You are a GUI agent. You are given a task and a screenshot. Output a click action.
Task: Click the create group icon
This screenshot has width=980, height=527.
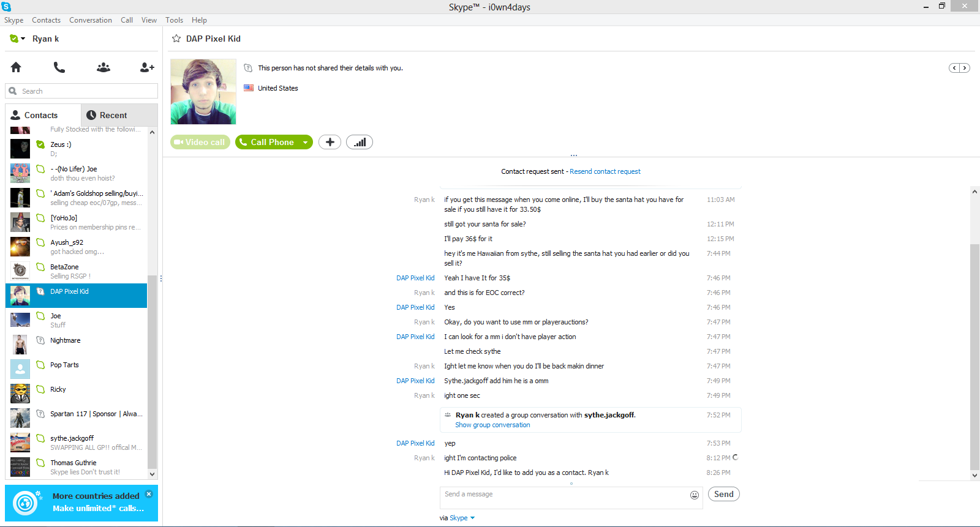(104, 67)
